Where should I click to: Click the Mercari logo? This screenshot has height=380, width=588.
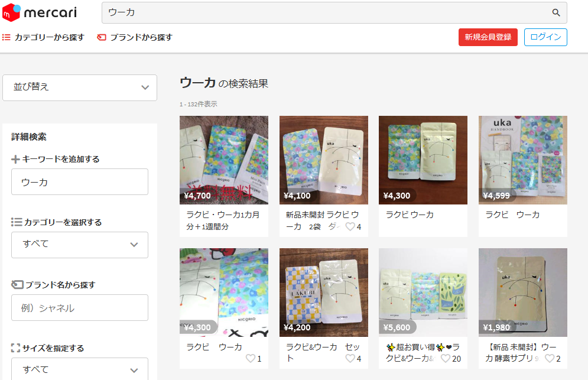(40, 12)
